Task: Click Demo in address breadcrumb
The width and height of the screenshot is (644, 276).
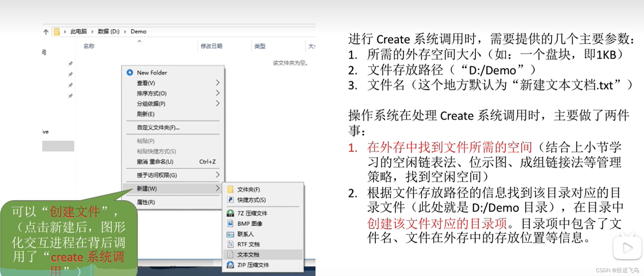Action: (138, 32)
